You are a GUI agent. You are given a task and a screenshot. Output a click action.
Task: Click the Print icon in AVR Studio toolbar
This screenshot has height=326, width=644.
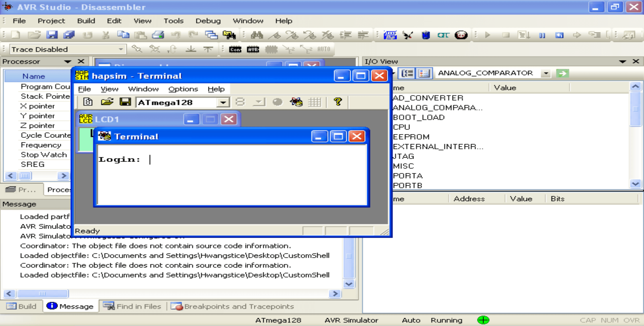pyautogui.click(x=158, y=35)
